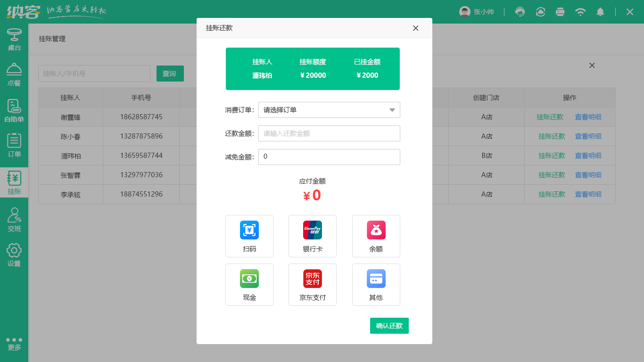This screenshot has height=362, width=644.
Task: Select 扫码 scan-code payment method
Action: click(249, 236)
